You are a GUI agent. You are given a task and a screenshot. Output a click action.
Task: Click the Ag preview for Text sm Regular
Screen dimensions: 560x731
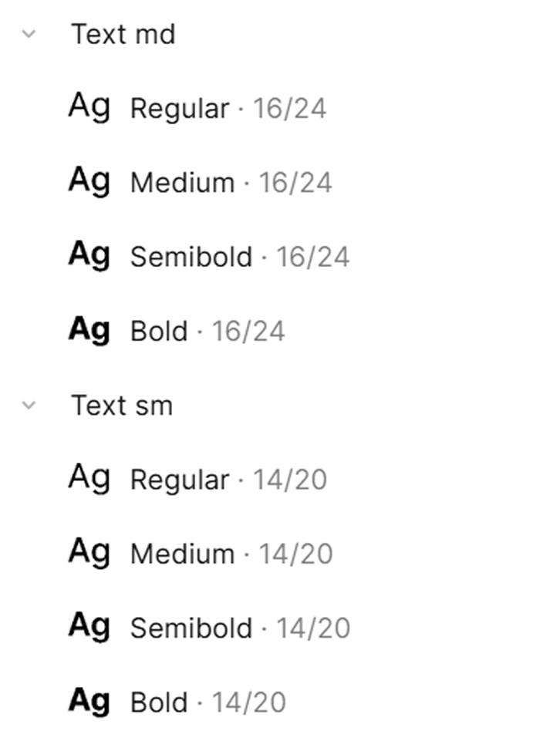pos(89,478)
